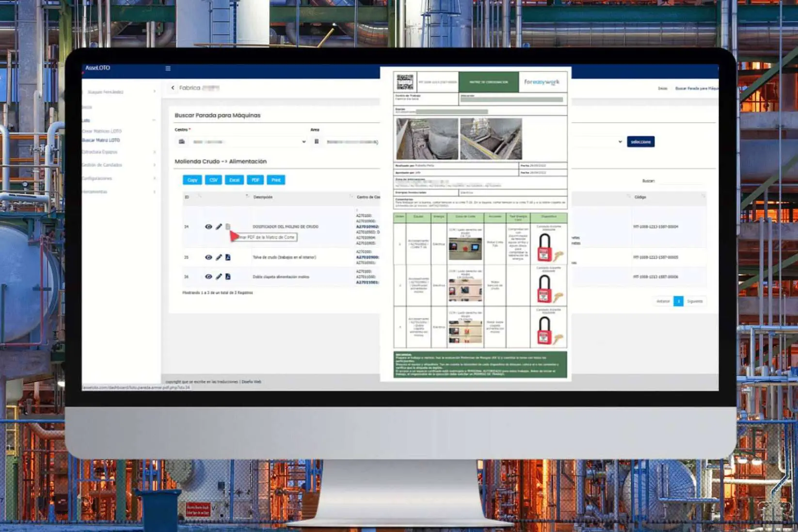View row 35 details with eye icon
This screenshot has width=798, height=532.
tap(208, 257)
